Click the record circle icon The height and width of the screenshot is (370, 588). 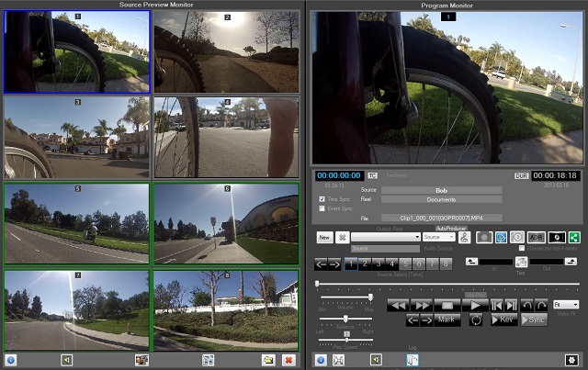click(484, 237)
